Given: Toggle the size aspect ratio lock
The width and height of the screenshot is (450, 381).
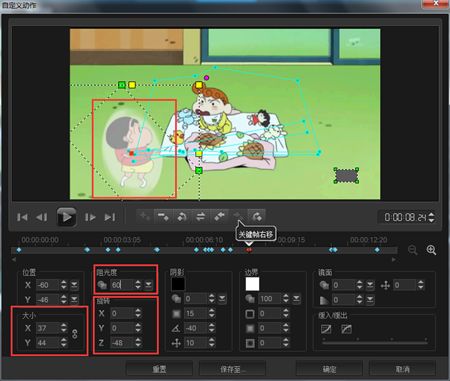Looking at the screenshot, I should click(75, 334).
